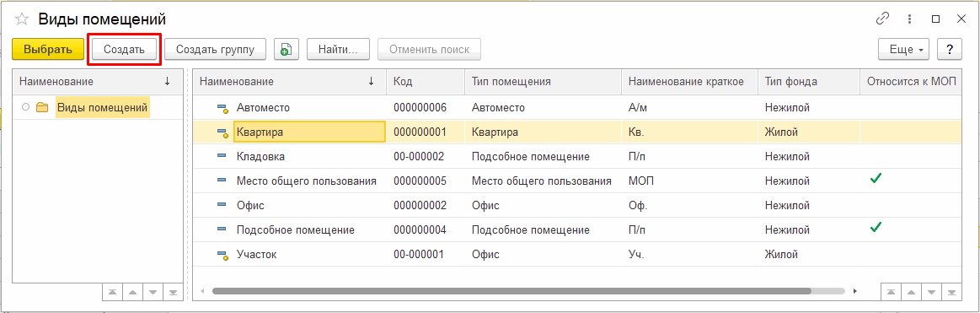Click the Подсобное помещение row item icon

tap(222, 229)
